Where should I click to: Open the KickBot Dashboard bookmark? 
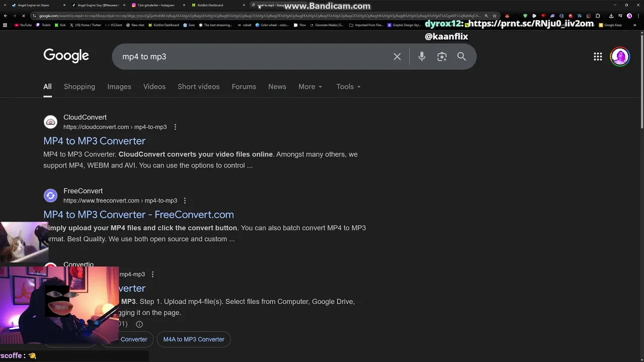tap(164, 25)
